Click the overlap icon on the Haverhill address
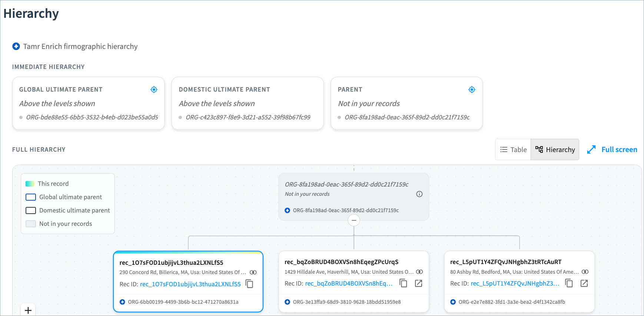Screen dimensions: 644x316 [x=419, y=272]
